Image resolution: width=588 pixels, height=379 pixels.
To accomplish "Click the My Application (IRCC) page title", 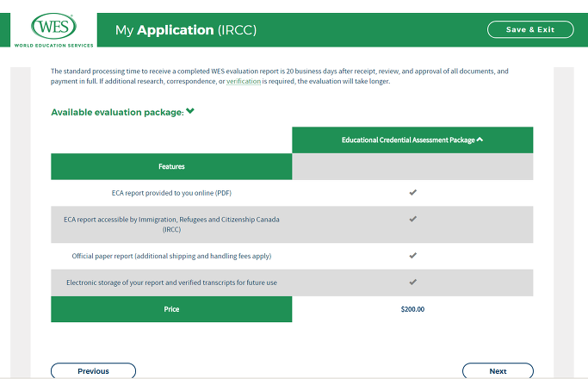I will pos(186,30).
